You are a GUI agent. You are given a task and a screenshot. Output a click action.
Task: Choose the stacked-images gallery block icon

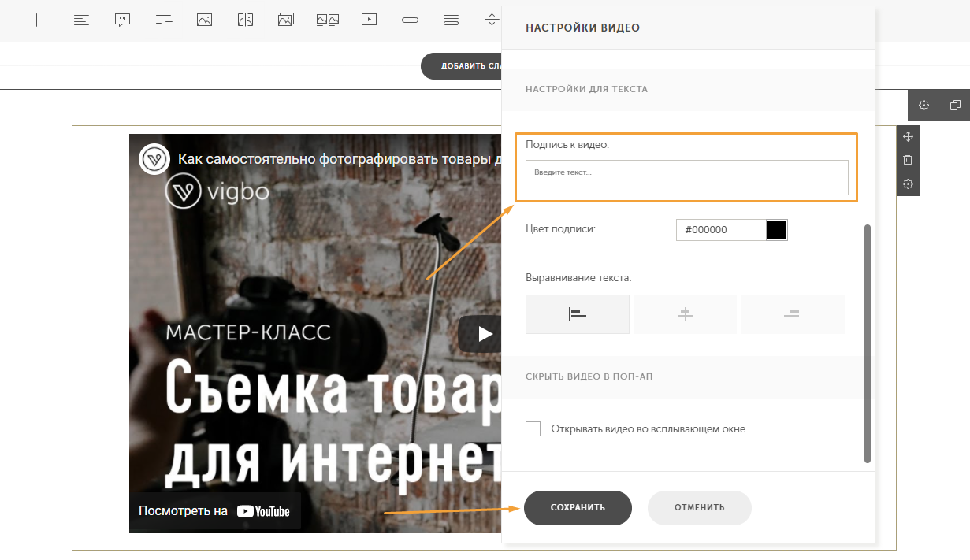pos(286,20)
